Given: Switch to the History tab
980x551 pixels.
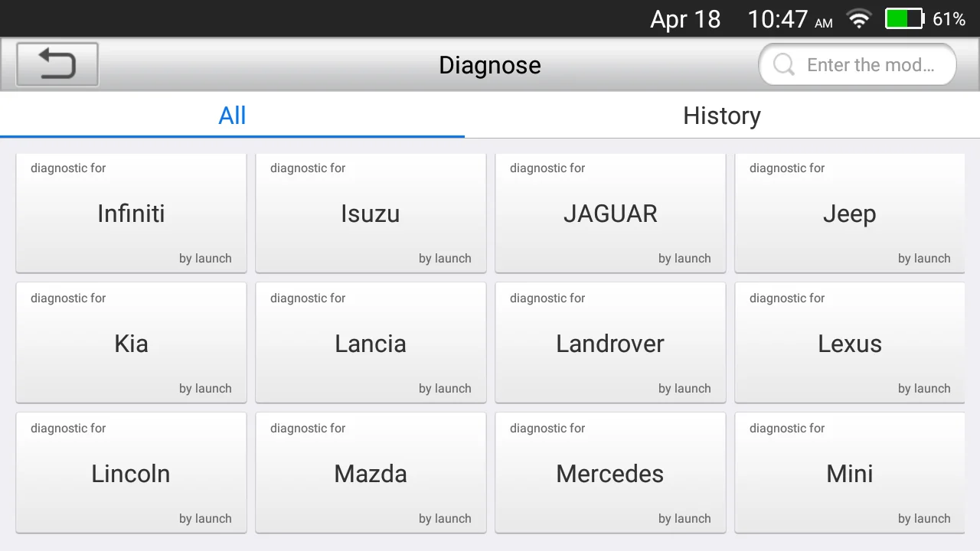Looking at the screenshot, I should [721, 116].
